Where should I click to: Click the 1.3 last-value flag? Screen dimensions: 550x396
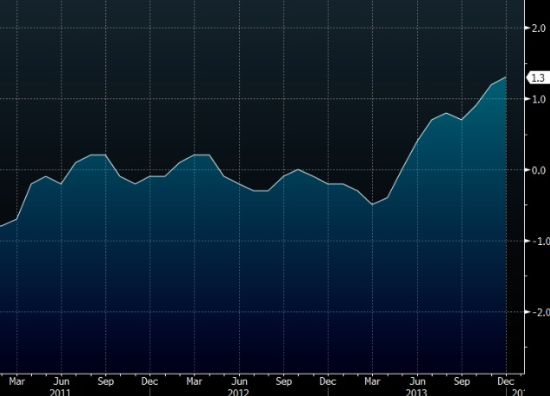[538, 78]
